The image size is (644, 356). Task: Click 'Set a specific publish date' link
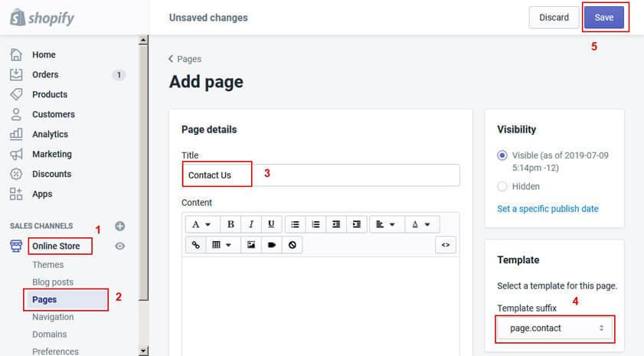548,208
